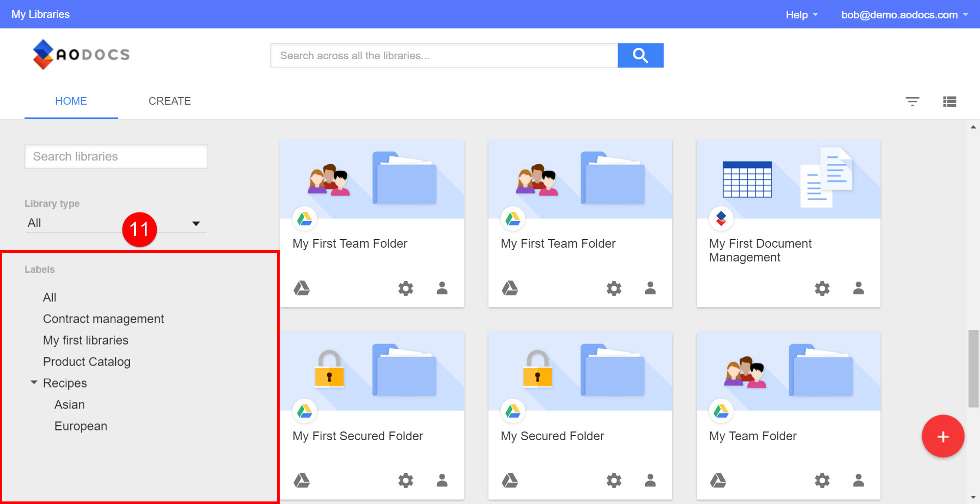Click the scrollbar up arrow
Screen dimensions: 980x504
pyautogui.click(x=973, y=127)
